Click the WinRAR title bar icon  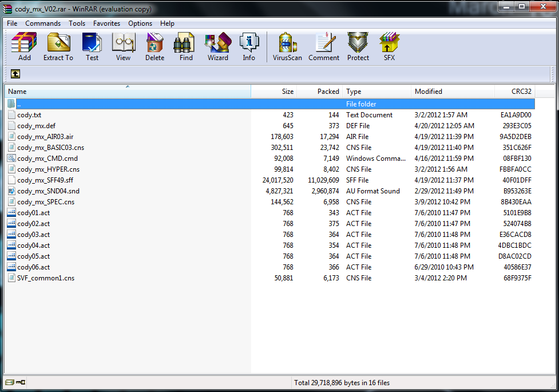[x=7, y=9]
